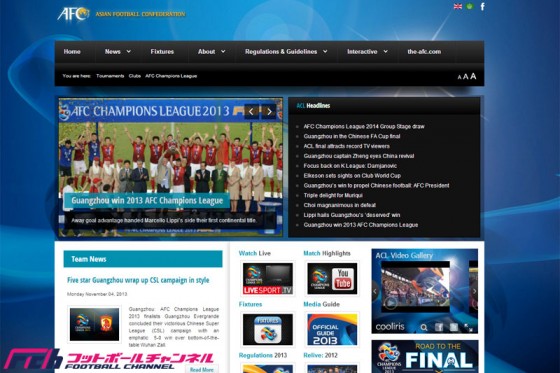This screenshot has height=373, width=560.
Task: Open headline Guangzhou in Chinese FA Cup final
Action: [352, 136]
